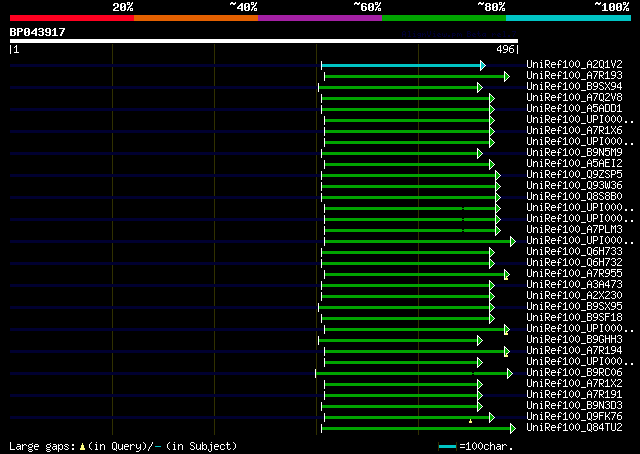640x454 pixels.
Task: Click the white query sequence bar
Action: (x=264, y=41)
